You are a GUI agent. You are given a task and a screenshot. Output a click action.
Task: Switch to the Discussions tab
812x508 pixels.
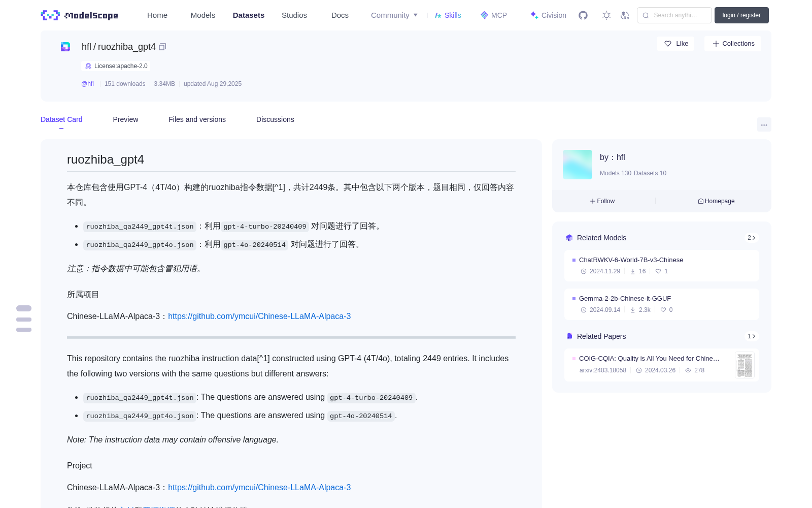click(275, 119)
